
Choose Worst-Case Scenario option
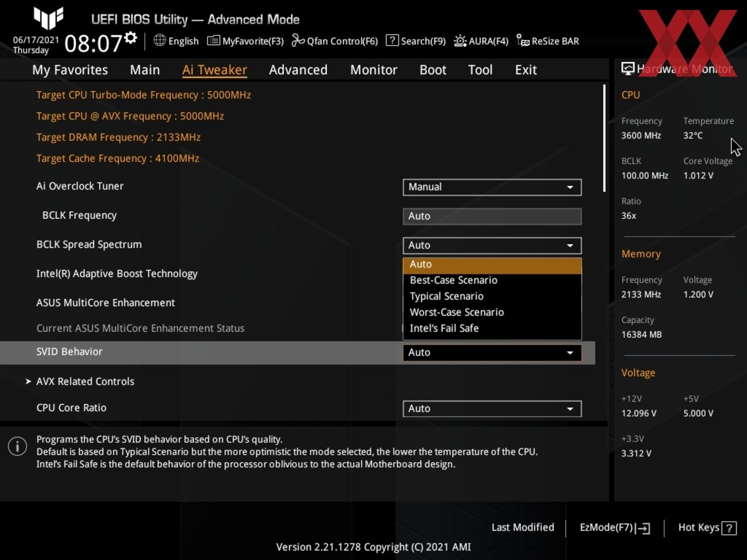pyautogui.click(x=492, y=312)
